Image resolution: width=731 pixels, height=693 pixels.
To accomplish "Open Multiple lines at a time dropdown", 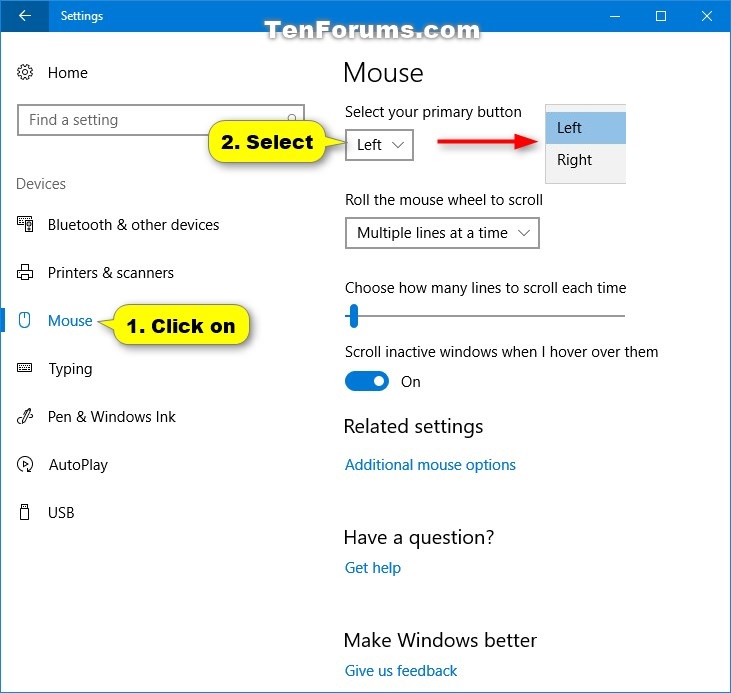I will click(x=442, y=233).
